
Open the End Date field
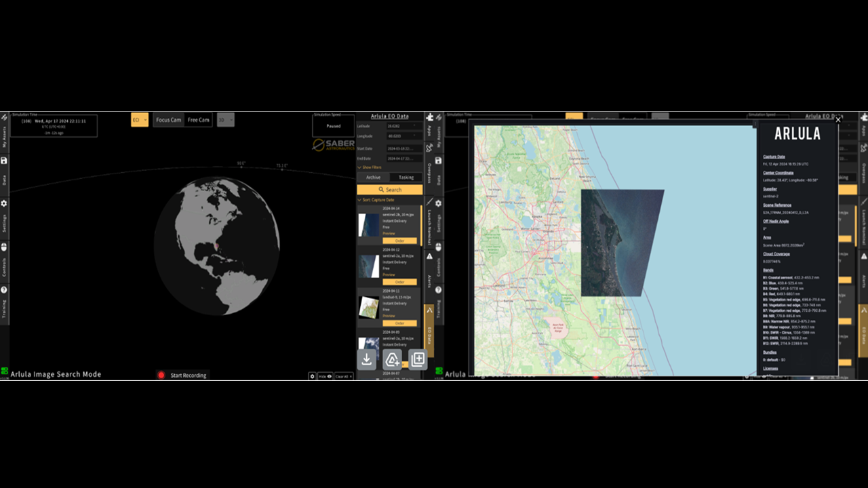[x=404, y=159]
